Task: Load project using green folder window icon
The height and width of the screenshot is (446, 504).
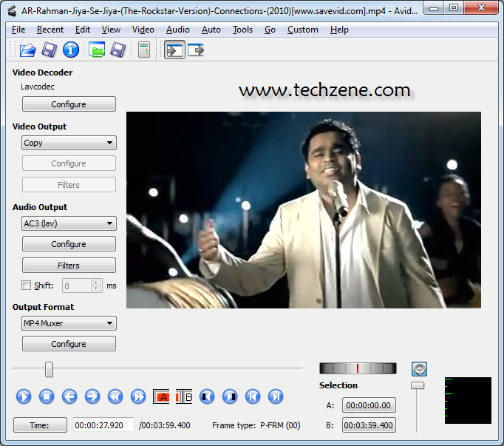Action: pos(97,50)
